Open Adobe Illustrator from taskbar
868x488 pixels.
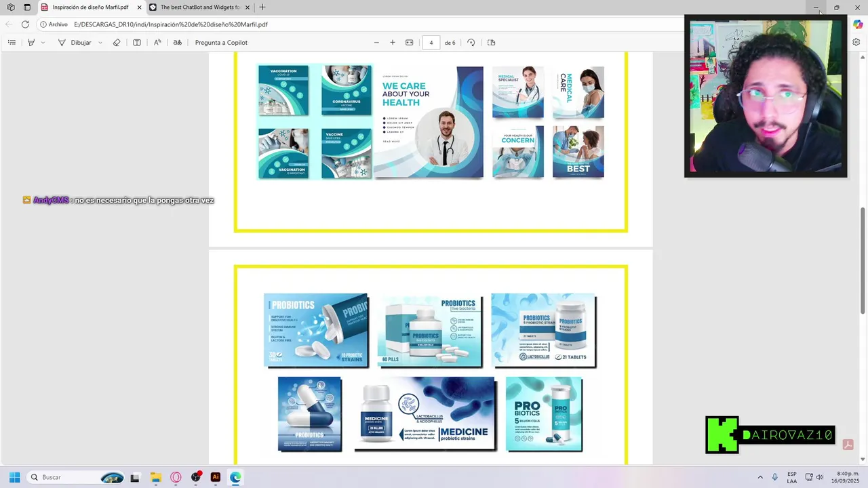click(x=216, y=477)
